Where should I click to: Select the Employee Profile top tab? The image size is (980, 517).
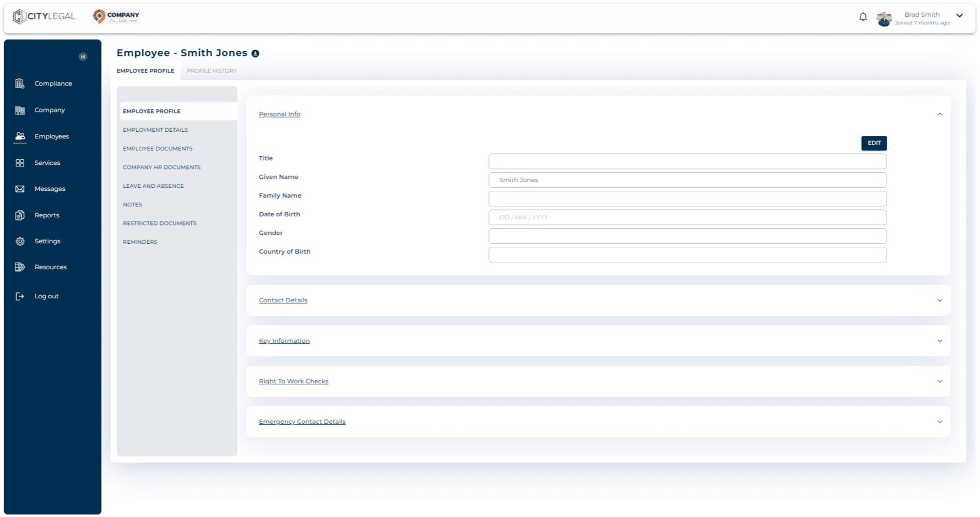tap(145, 71)
